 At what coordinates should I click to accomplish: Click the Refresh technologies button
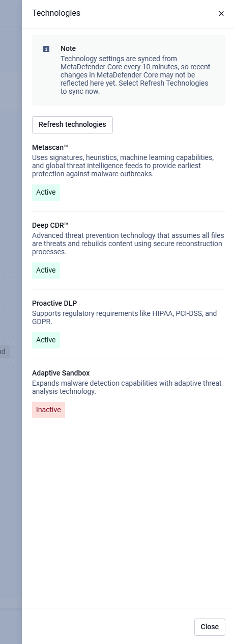coord(72,124)
